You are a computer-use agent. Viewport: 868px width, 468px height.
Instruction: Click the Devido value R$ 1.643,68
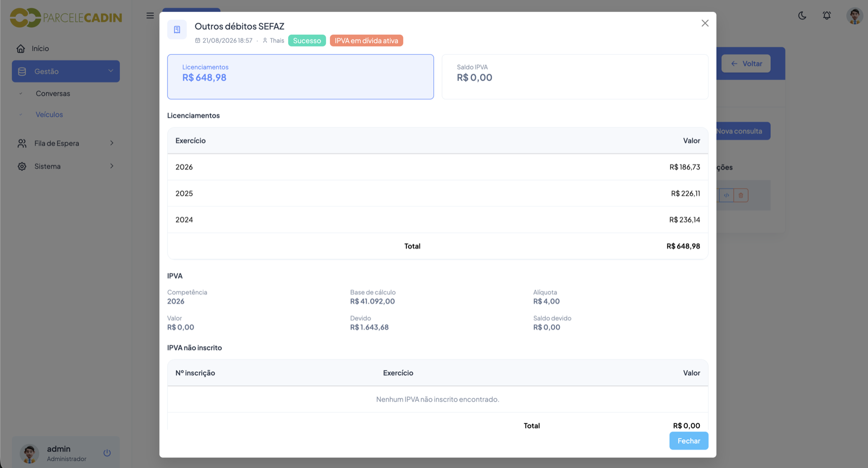pyautogui.click(x=369, y=327)
